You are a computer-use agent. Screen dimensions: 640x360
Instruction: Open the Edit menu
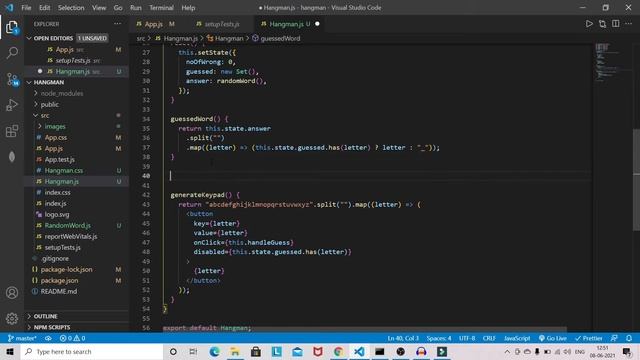coord(44,8)
